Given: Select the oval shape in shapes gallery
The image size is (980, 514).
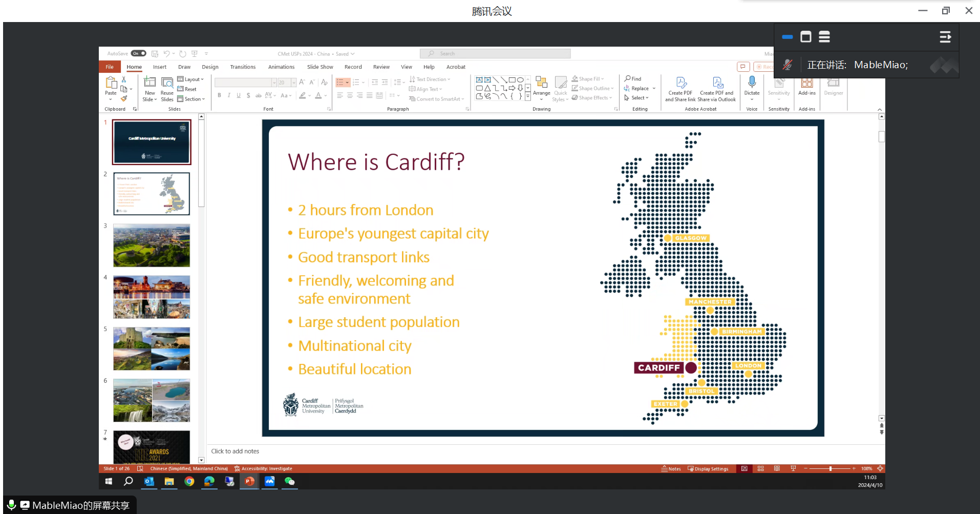Looking at the screenshot, I should click(520, 79).
